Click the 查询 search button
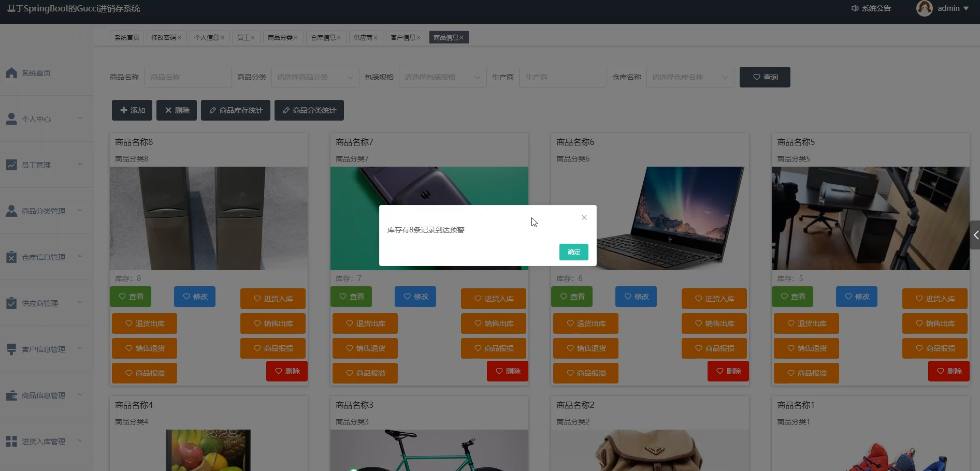This screenshot has height=471, width=980. point(765,77)
